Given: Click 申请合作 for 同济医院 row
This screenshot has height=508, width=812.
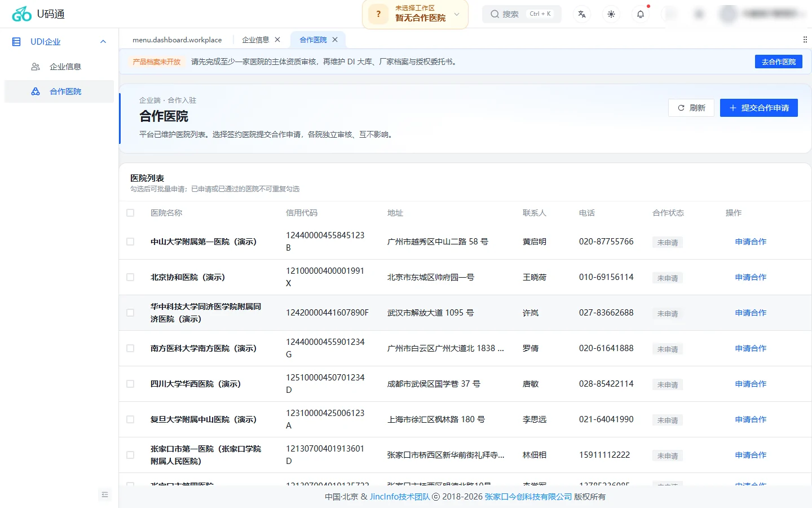Looking at the screenshot, I should point(751,313).
